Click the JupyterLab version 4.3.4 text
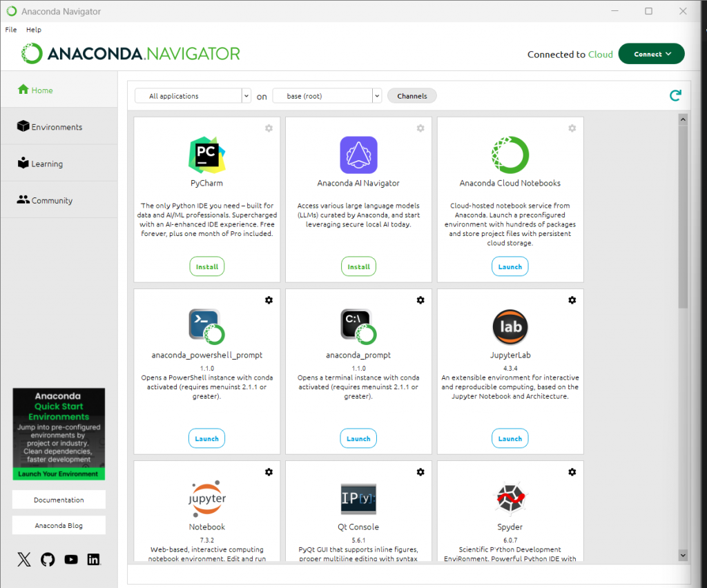This screenshot has height=588, width=707. coord(510,368)
